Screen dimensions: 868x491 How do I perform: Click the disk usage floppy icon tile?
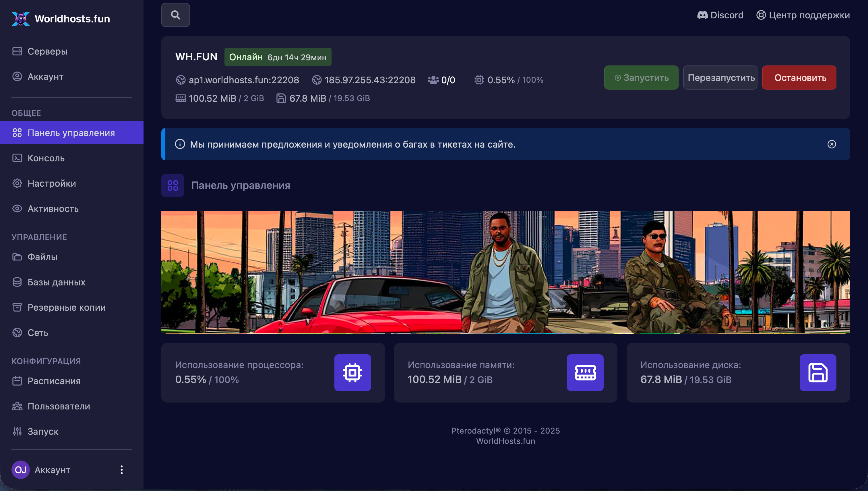817,372
